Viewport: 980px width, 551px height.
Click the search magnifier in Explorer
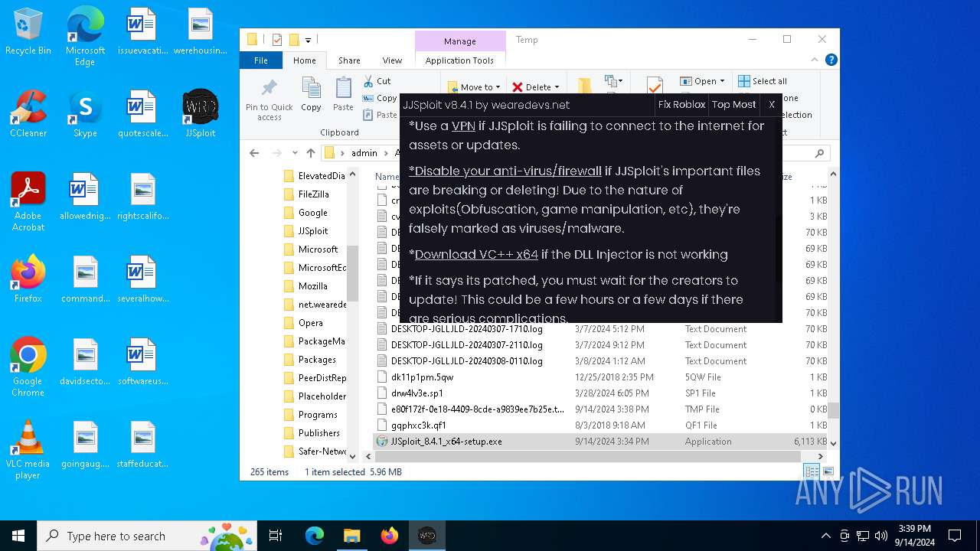click(x=819, y=153)
